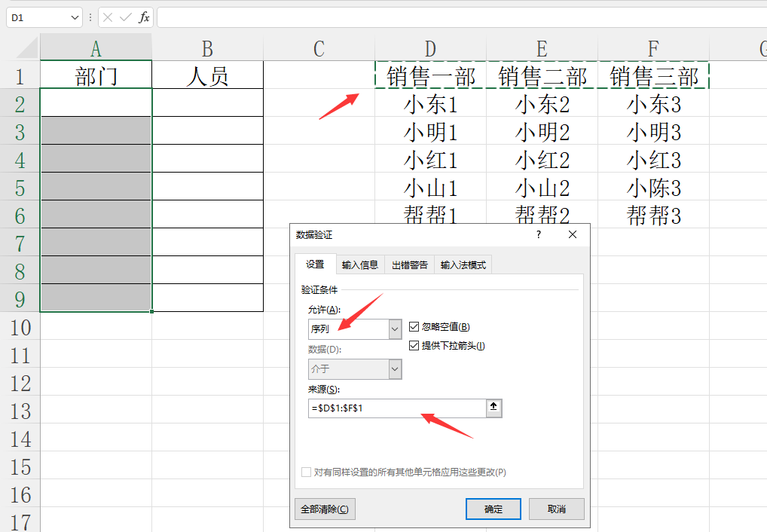Select row 16 header
This screenshot has height=532, width=767.
tap(20, 495)
